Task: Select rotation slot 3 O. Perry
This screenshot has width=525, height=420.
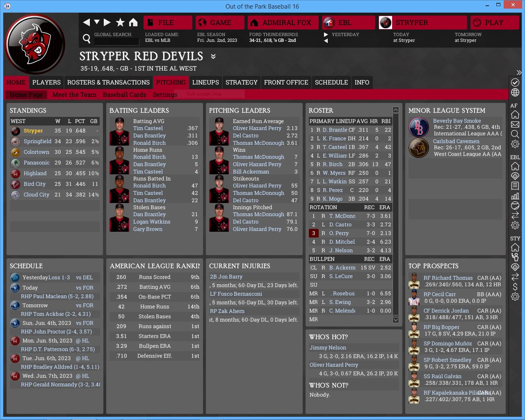Action: 350,233
